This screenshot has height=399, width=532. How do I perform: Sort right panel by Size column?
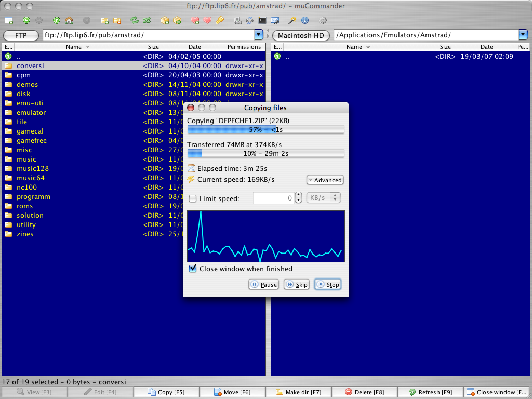(445, 47)
